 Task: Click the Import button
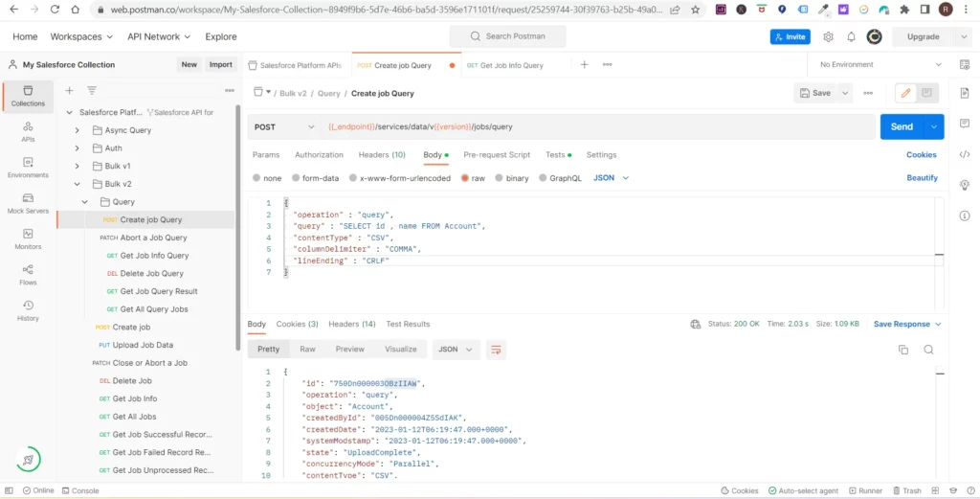pyautogui.click(x=221, y=64)
